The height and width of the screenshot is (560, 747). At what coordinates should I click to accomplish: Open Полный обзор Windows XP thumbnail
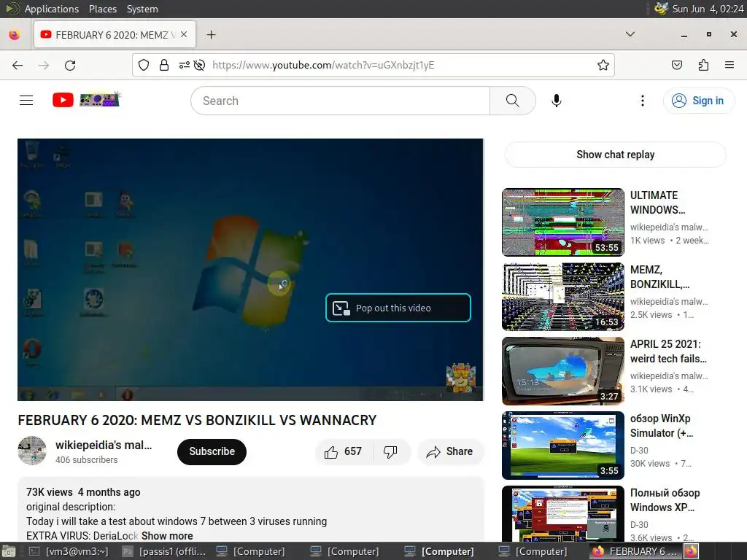[562, 514]
